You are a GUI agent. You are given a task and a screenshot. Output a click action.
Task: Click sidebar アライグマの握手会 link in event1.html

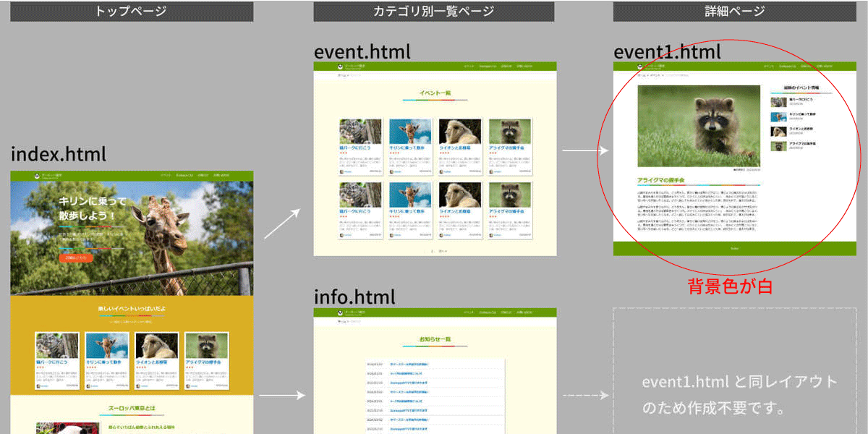click(803, 143)
